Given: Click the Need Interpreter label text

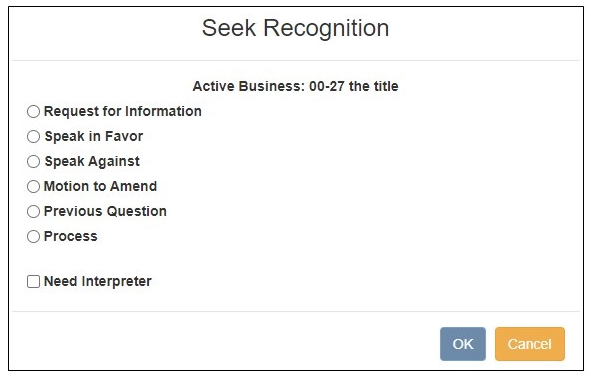Looking at the screenshot, I should pyautogui.click(x=98, y=281).
